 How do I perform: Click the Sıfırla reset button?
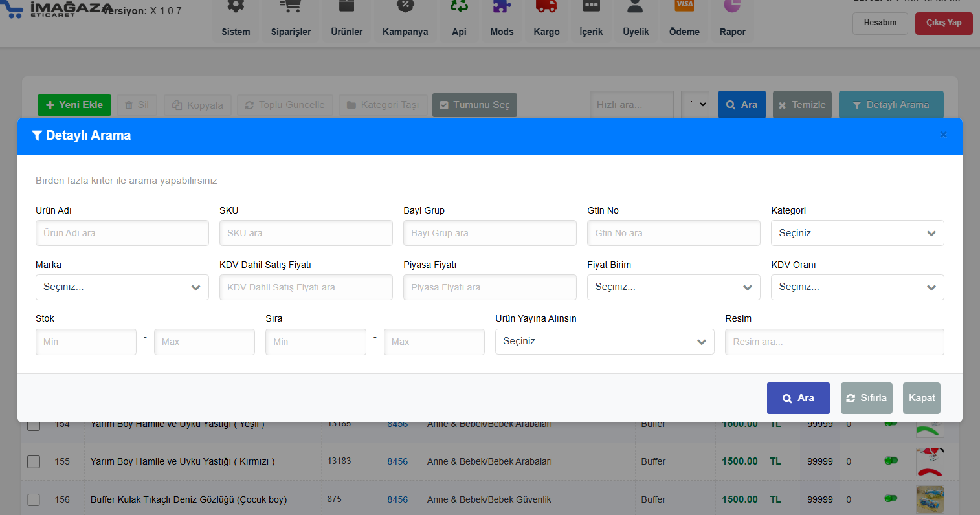tap(866, 398)
